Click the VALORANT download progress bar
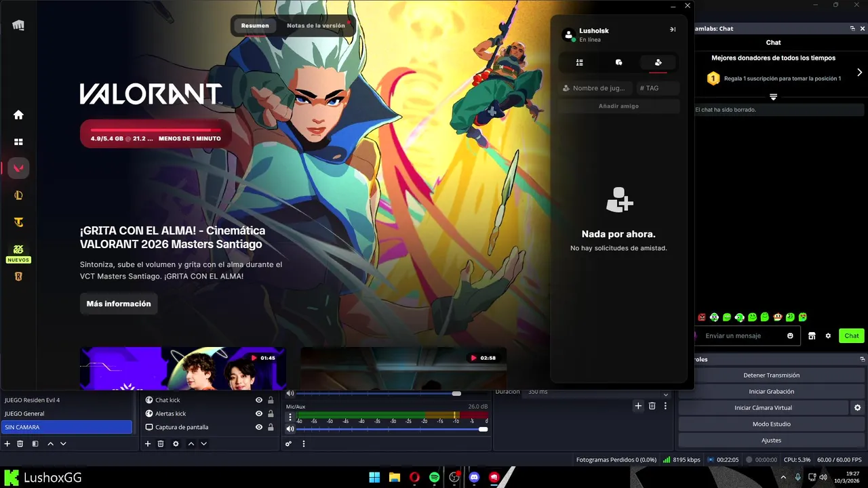This screenshot has width=868, height=488. [156, 134]
